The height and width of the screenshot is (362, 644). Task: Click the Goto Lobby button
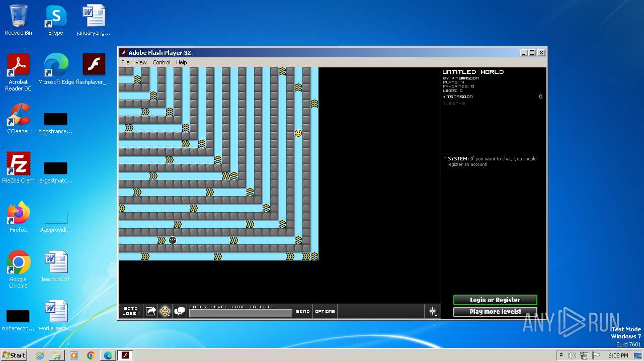(131, 311)
